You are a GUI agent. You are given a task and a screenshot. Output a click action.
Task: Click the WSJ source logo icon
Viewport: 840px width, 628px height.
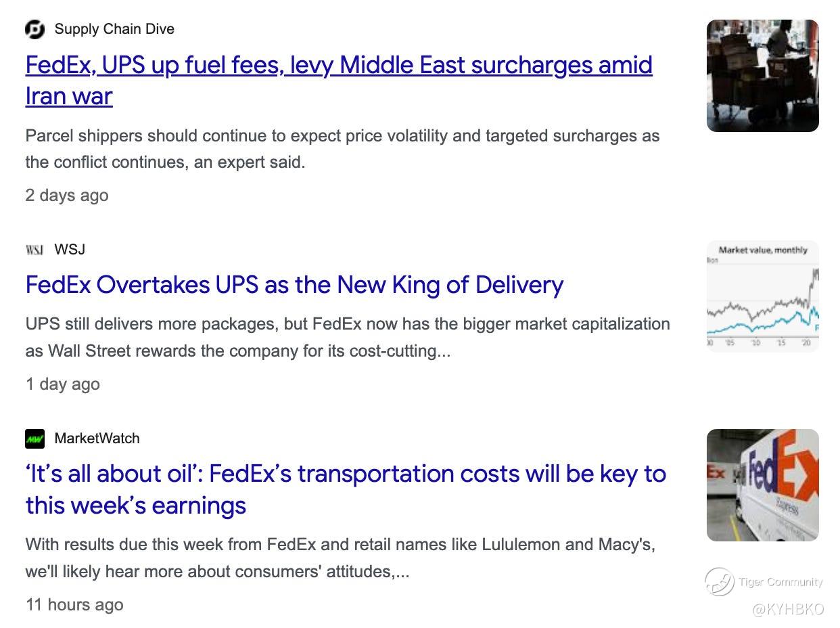(x=34, y=250)
